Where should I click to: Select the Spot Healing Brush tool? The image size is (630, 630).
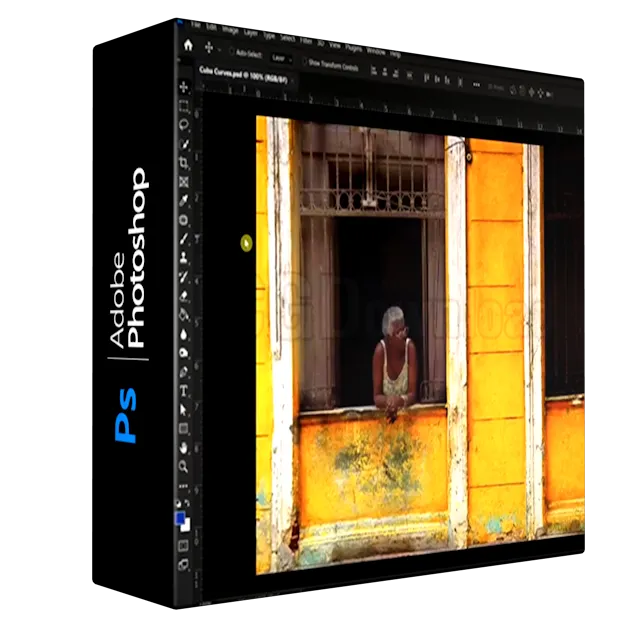[184, 220]
